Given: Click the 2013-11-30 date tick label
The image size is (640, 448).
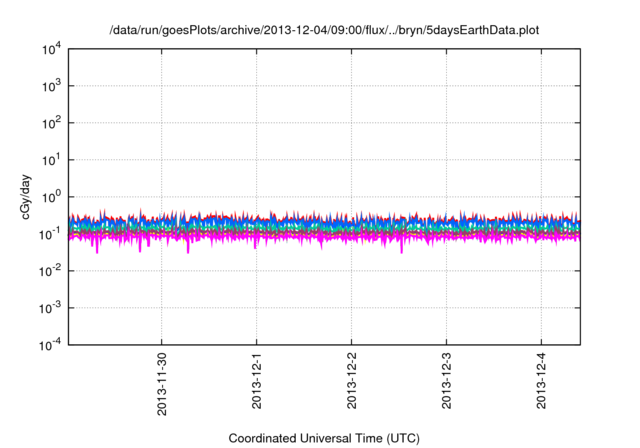Looking at the screenshot, I should click(162, 384).
